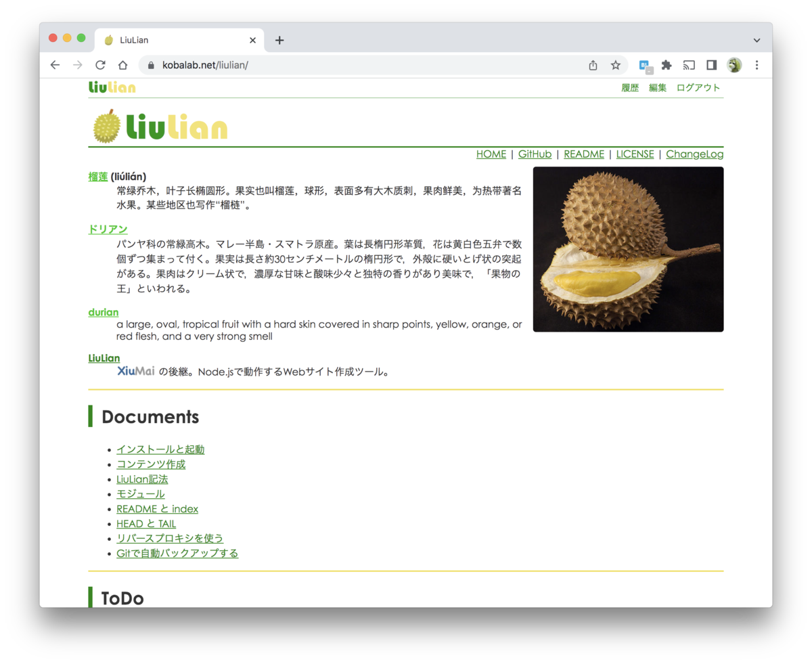The image size is (812, 664).
Task: Click the ToDo section heading
Action: [122, 598]
